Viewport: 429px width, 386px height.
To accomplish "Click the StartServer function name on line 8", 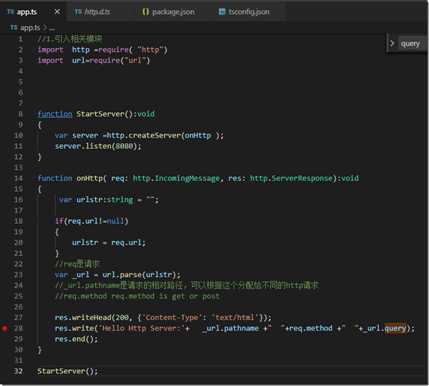I will click(x=100, y=114).
